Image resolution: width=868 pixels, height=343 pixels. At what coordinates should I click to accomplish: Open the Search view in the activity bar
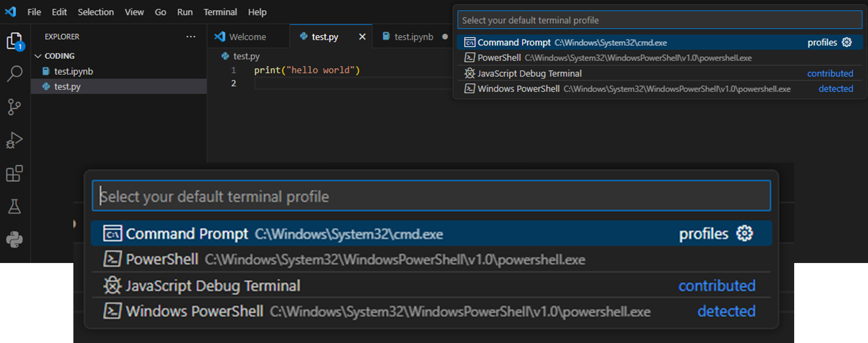tap(15, 74)
